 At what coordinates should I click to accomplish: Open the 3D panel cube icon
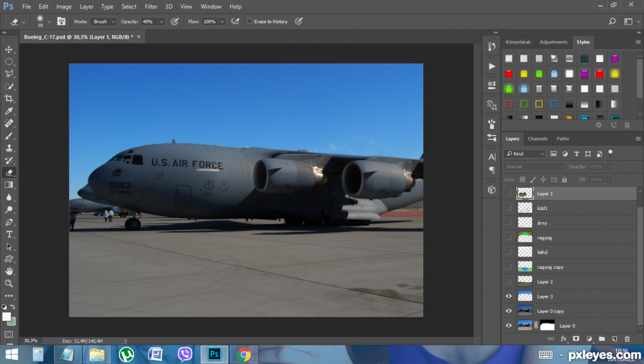491,190
